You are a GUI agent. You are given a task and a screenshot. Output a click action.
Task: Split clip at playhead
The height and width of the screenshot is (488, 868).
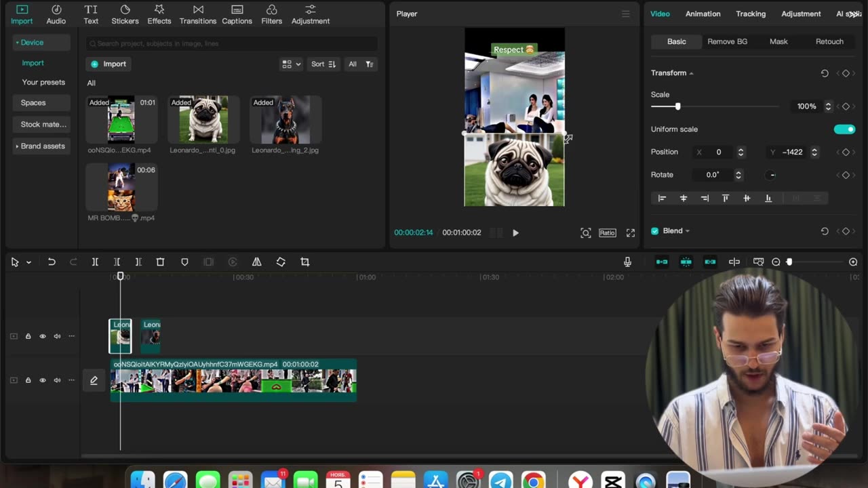(x=95, y=262)
